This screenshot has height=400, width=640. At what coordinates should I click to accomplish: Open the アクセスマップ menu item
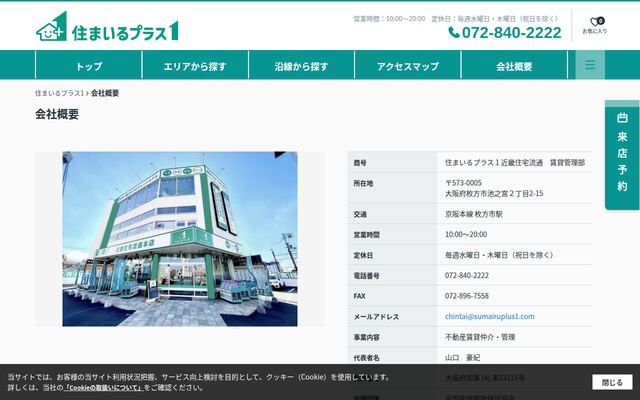[408, 66]
